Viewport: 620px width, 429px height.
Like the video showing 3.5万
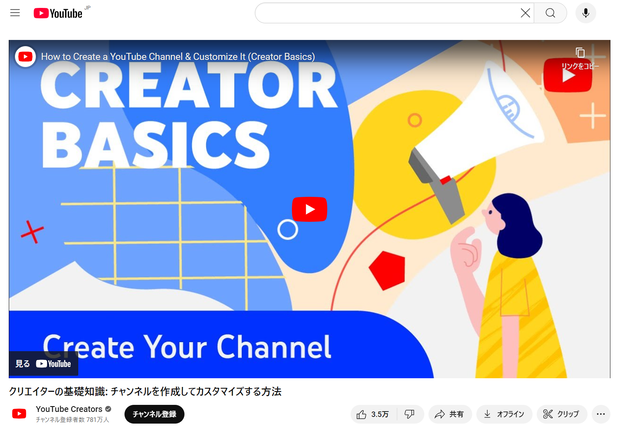pos(372,414)
